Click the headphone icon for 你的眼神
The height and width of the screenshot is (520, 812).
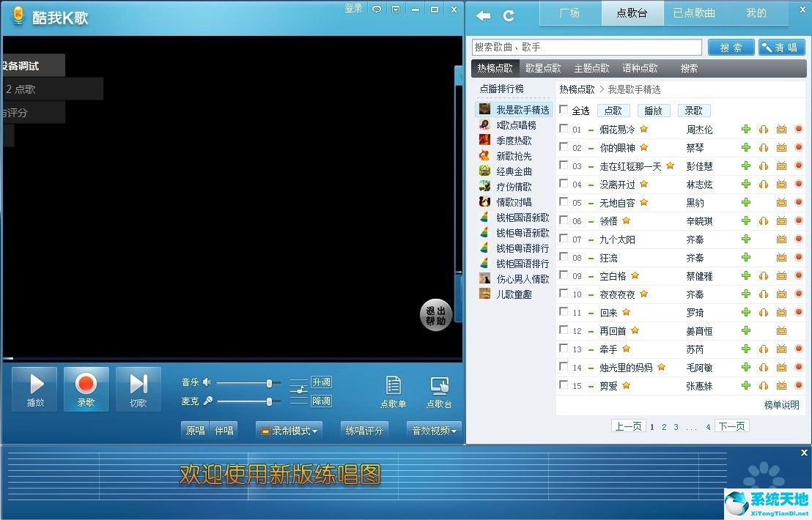(x=764, y=147)
